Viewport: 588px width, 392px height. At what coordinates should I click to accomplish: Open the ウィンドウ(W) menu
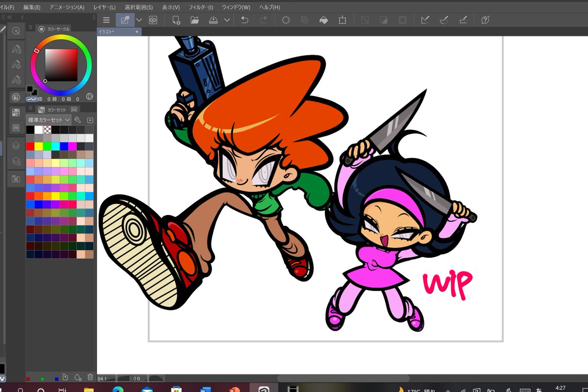236,7
